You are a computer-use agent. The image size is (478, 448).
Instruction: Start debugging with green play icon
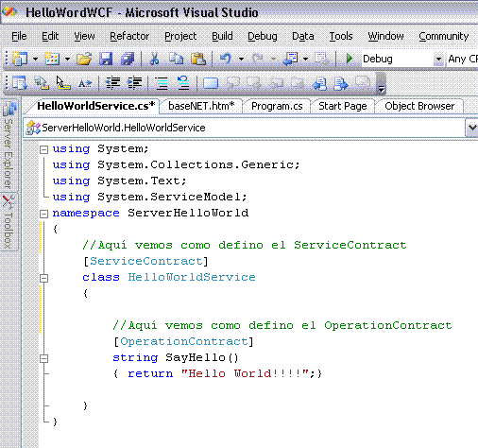click(349, 59)
